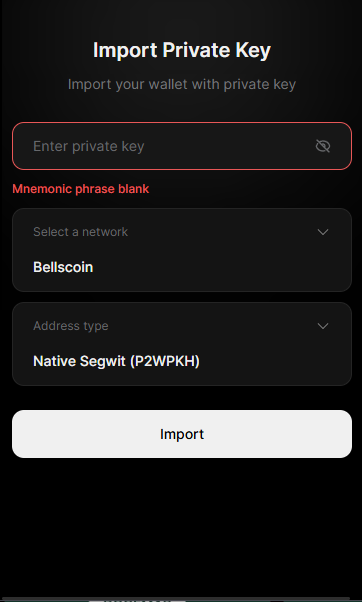
Task: Click the 'Address type' label
Action: coord(71,326)
